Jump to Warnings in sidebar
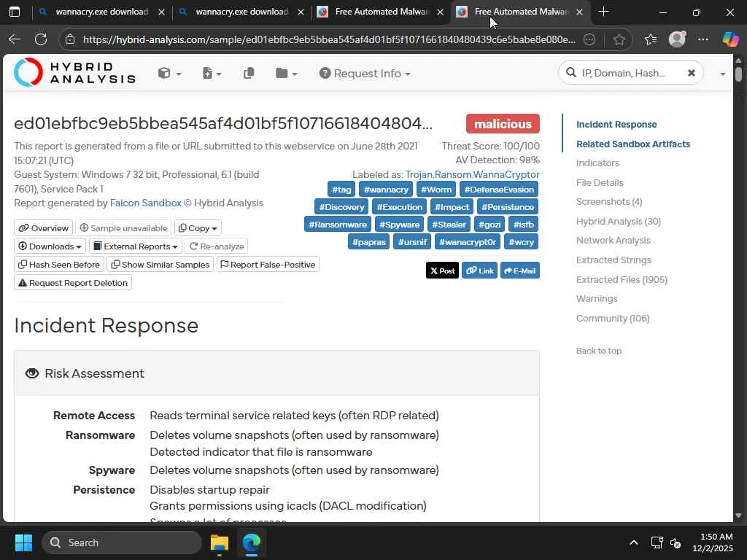747x560 pixels. coord(597,298)
